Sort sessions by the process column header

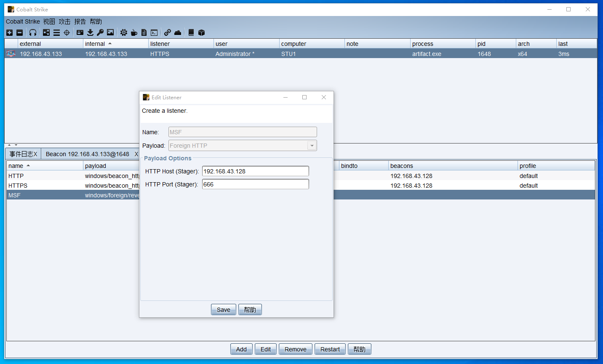(x=443, y=44)
